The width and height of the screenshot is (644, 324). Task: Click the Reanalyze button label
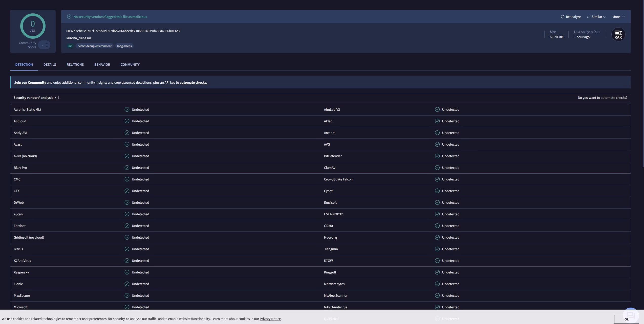573,17
